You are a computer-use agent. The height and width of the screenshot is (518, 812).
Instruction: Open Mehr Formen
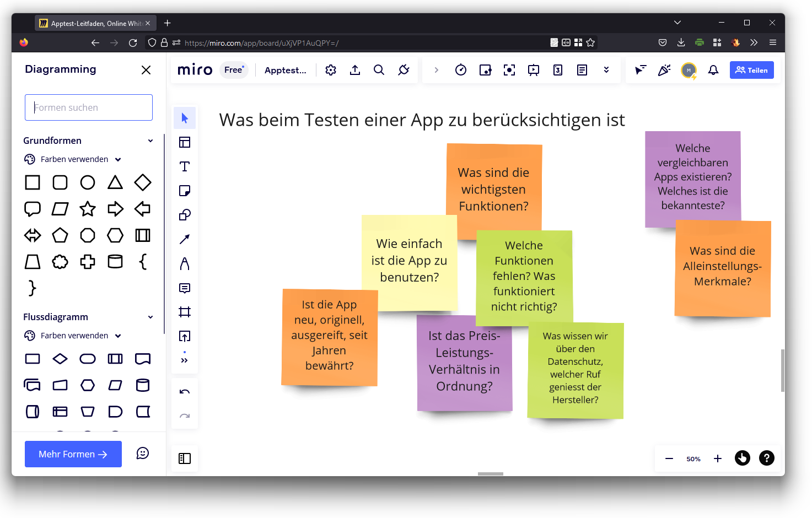73,454
